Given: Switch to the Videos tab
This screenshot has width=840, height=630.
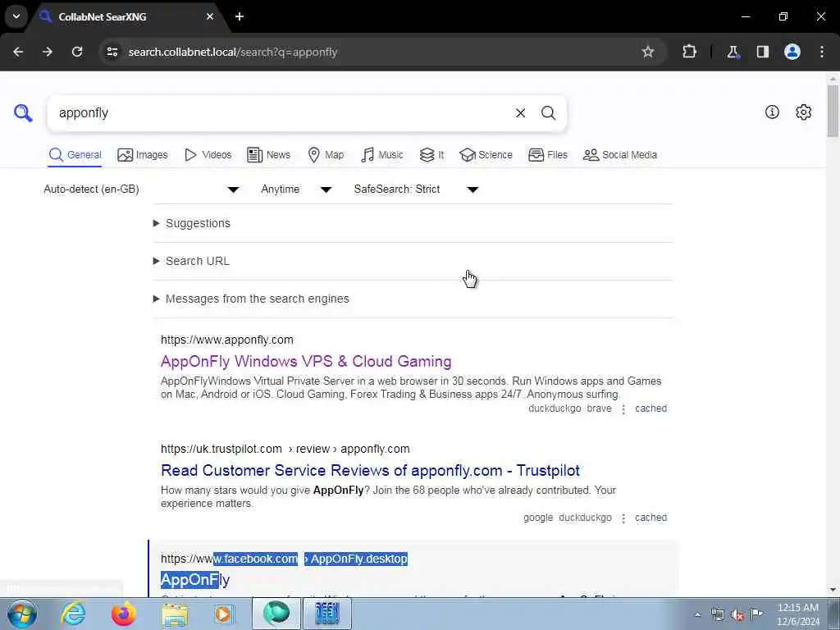Looking at the screenshot, I should tap(208, 155).
